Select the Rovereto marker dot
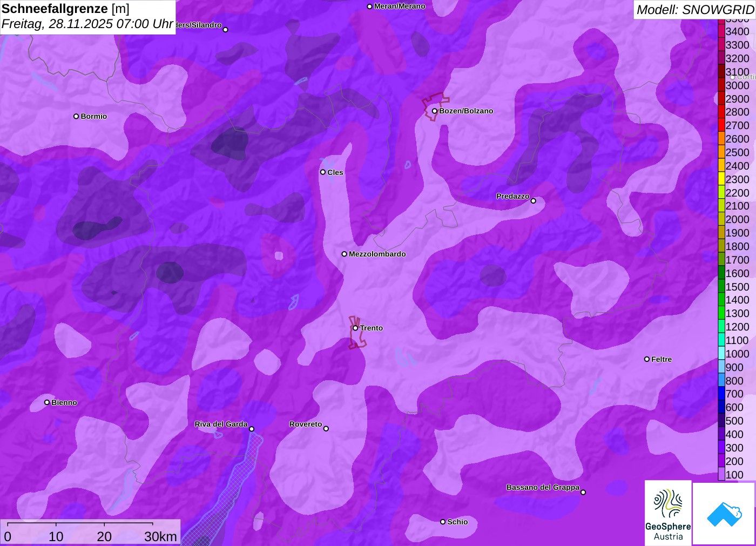 click(x=326, y=429)
